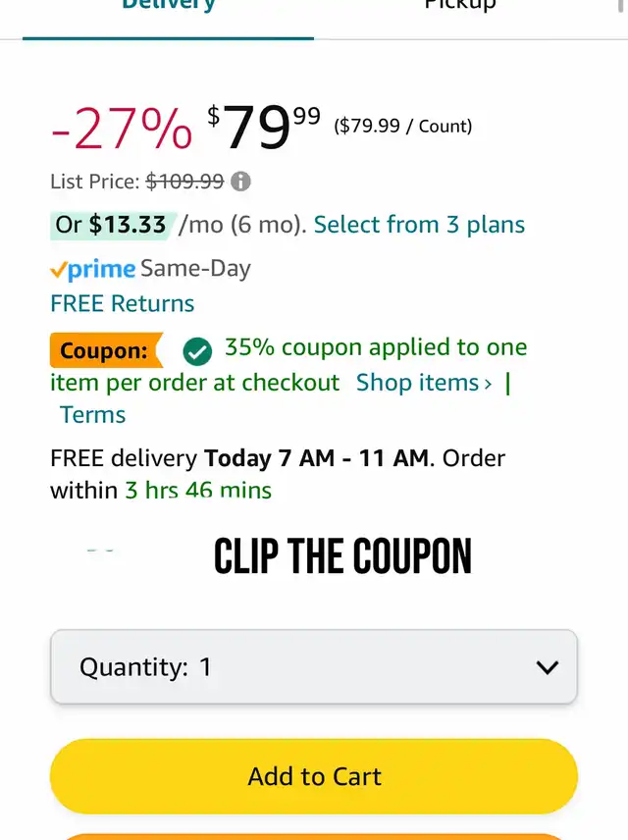Click the struck-through $109.99 list price
This screenshot has height=840, width=628.
coord(184,182)
